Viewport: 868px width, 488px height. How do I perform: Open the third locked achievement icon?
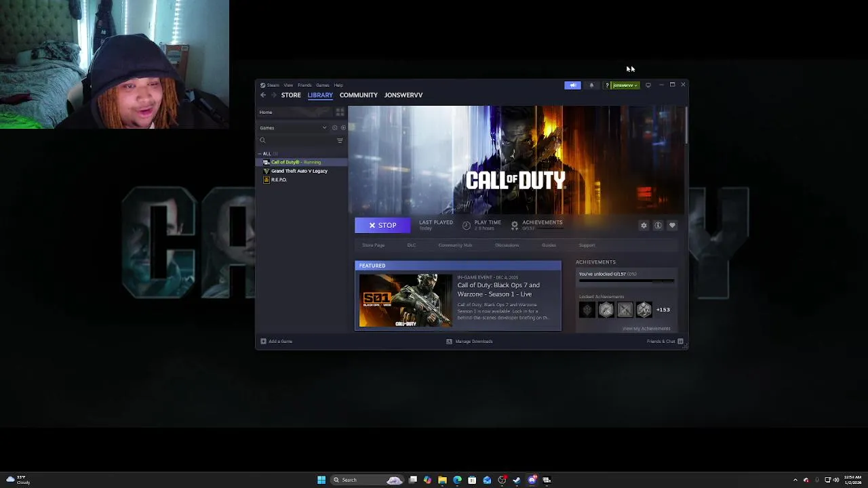[625, 310]
